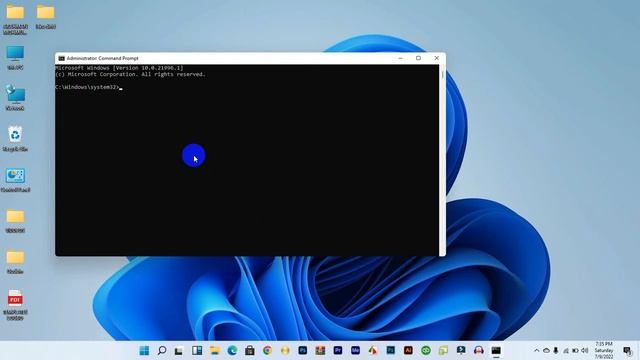This screenshot has width=640, height=360.
Task: Click the Command Prompt title bar icon
Action: 61,58
